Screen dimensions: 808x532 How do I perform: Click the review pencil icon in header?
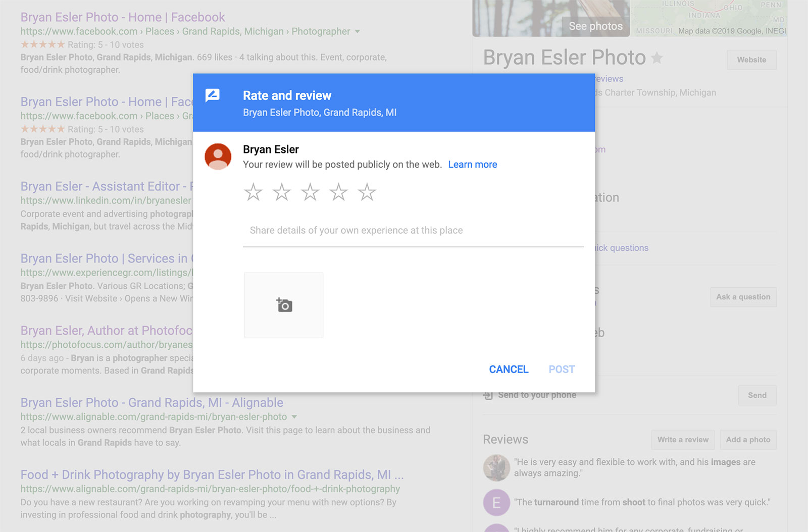click(x=213, y=95)
